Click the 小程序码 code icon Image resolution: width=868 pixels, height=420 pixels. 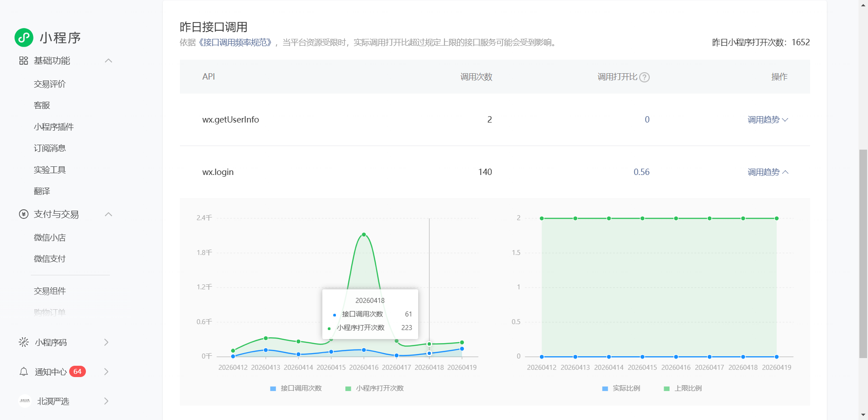coord(24,342)
